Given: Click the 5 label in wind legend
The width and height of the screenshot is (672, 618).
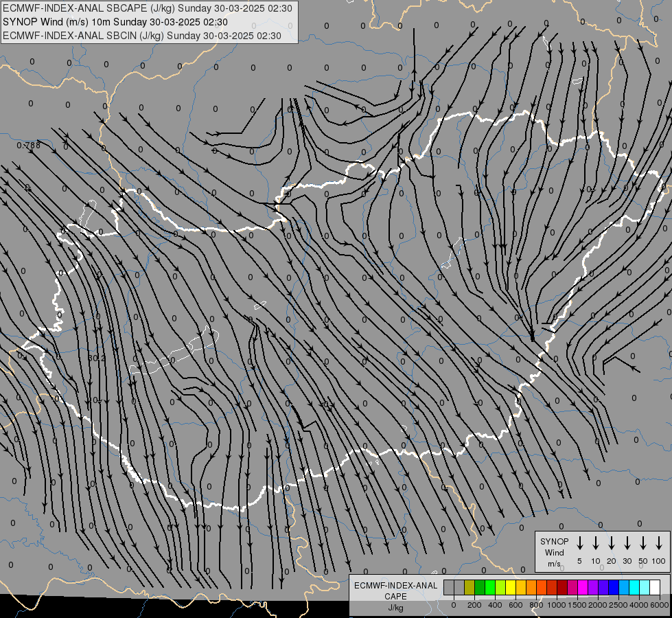Looking at the screenshot, I should (579, 561).
